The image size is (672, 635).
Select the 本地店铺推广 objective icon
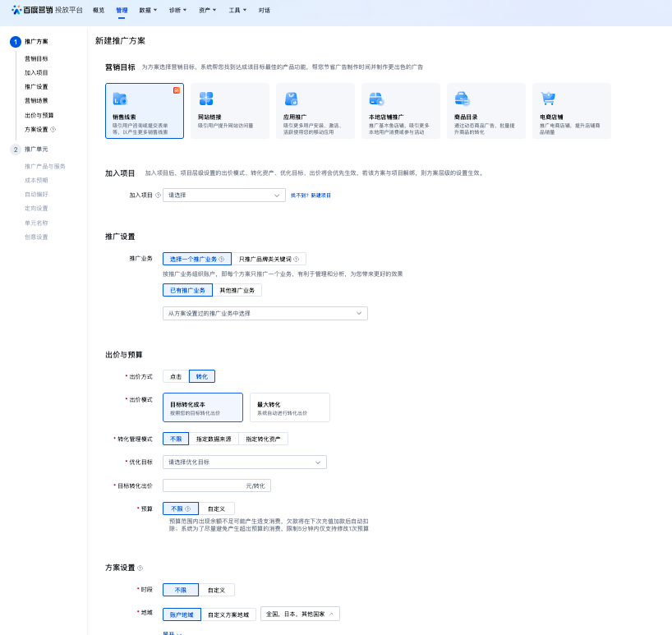pos(377,99)
